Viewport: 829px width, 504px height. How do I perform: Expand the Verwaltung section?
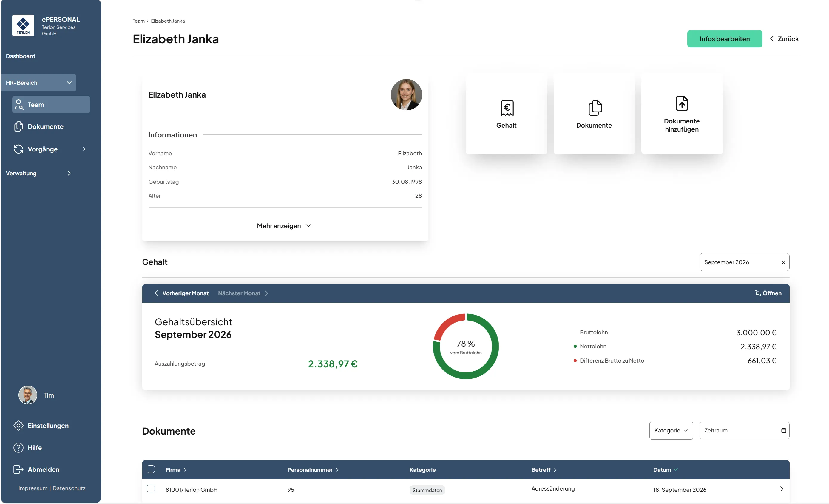pyautogui.click(x=39, y=173)
